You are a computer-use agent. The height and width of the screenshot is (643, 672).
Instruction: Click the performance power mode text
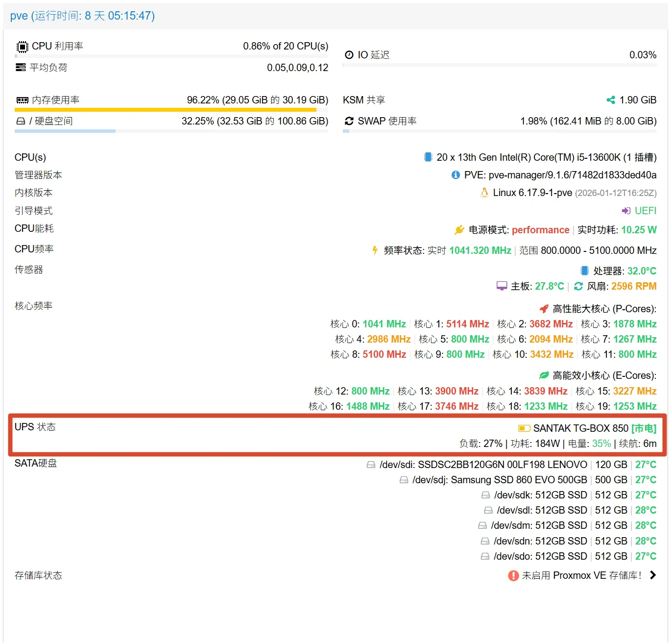540,230
